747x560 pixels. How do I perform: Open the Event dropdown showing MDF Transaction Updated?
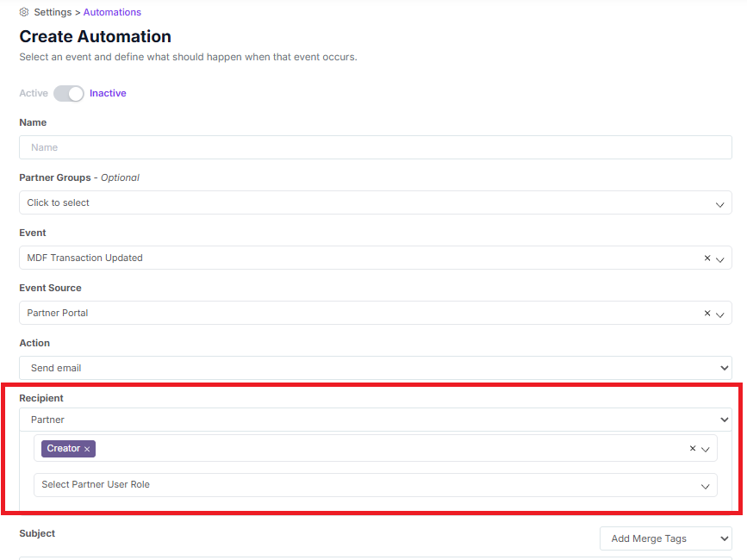pos(376,258)
